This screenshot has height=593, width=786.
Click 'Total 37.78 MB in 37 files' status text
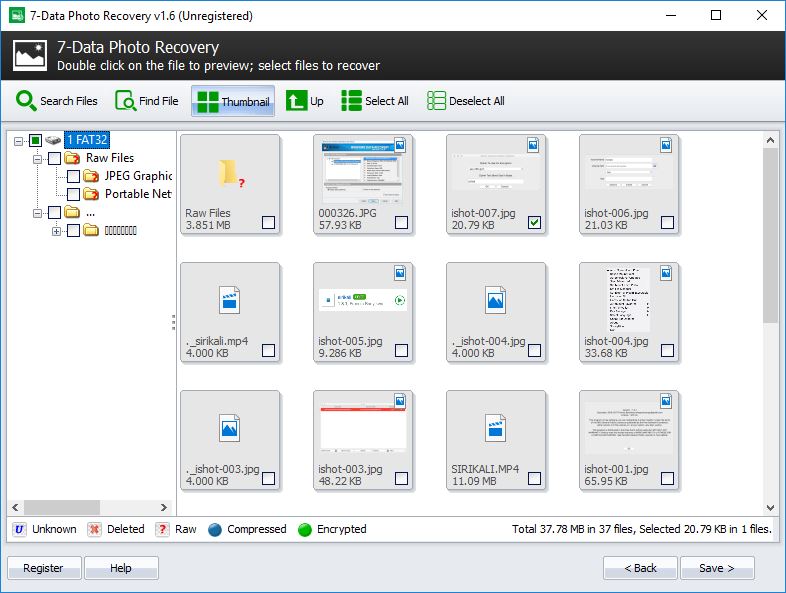(x=572, y=529)
